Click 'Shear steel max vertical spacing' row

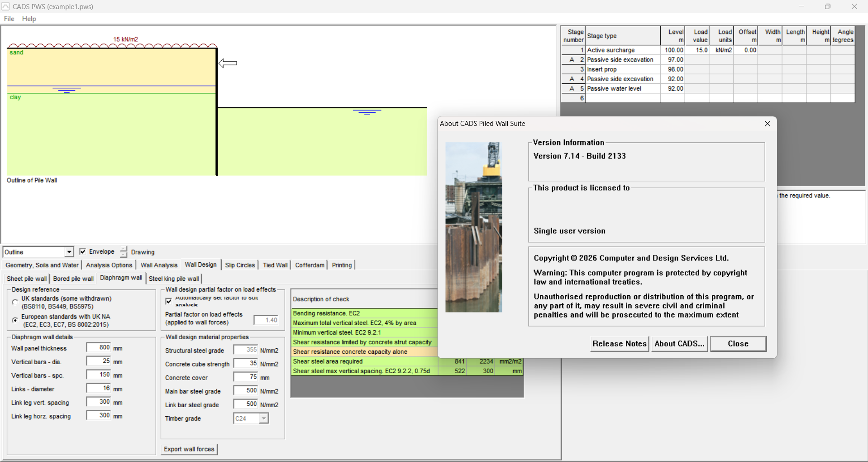407,371
